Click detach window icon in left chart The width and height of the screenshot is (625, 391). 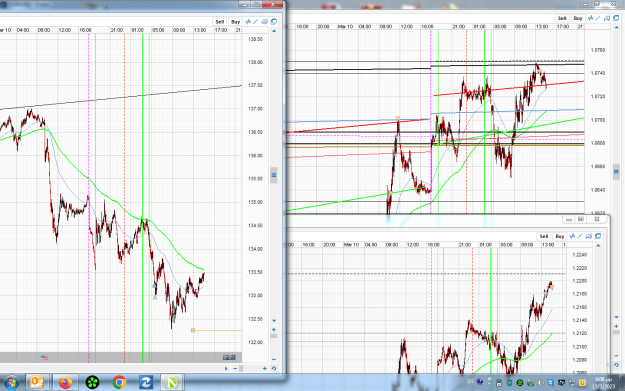point(274,22)
